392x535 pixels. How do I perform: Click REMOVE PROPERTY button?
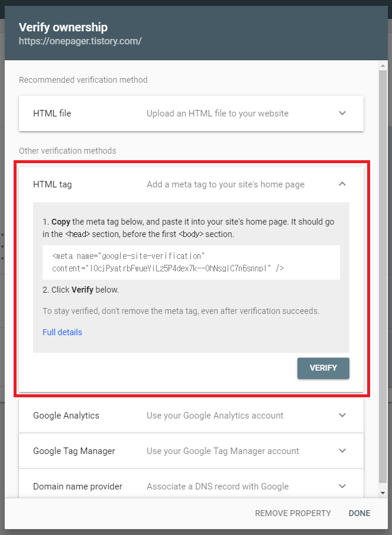pos(293,513)
